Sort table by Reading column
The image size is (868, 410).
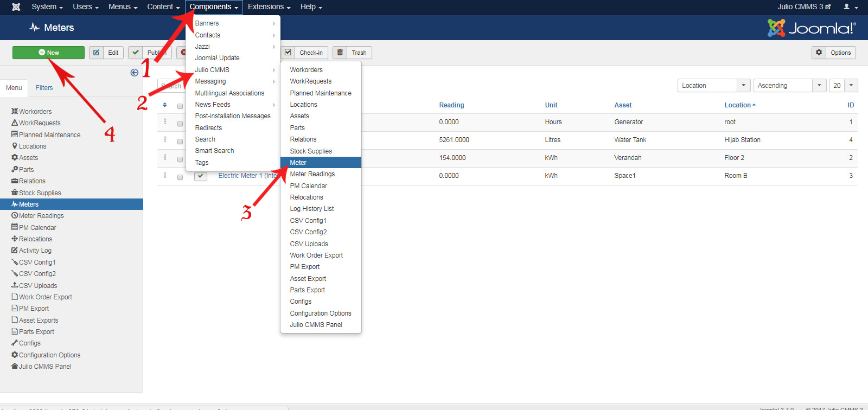point(451,105)
